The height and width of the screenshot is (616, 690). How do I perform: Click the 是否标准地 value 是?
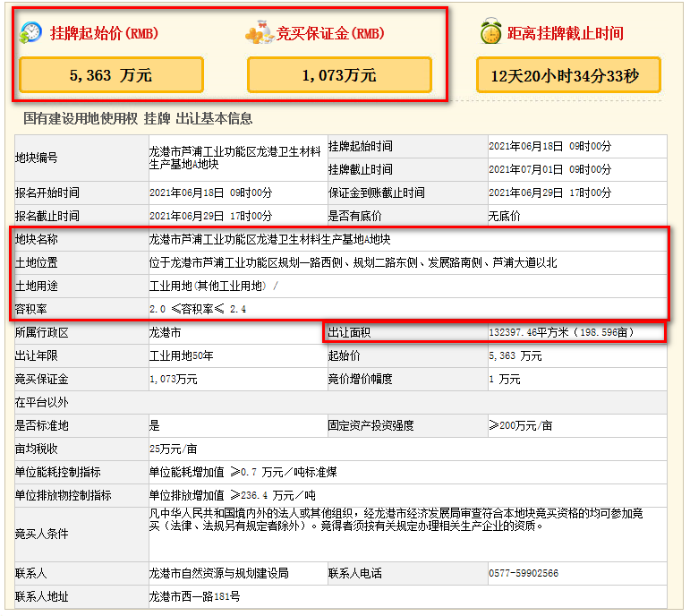point(155,426)
